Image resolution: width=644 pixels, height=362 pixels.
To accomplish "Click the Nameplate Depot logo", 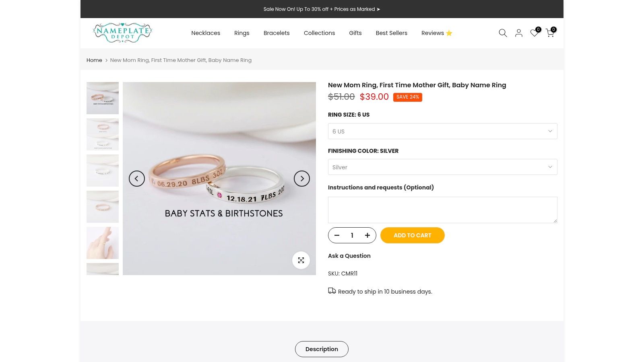I will 122,33.
